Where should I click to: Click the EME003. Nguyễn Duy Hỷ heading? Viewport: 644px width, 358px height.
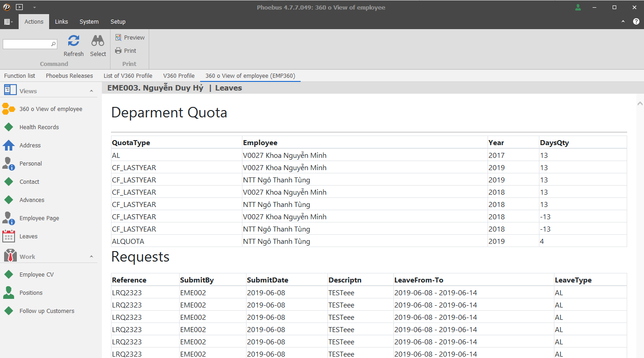(x=155, y=88)
